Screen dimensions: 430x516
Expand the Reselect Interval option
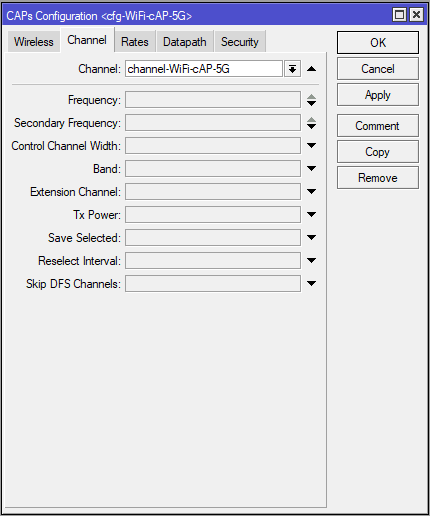311,261
